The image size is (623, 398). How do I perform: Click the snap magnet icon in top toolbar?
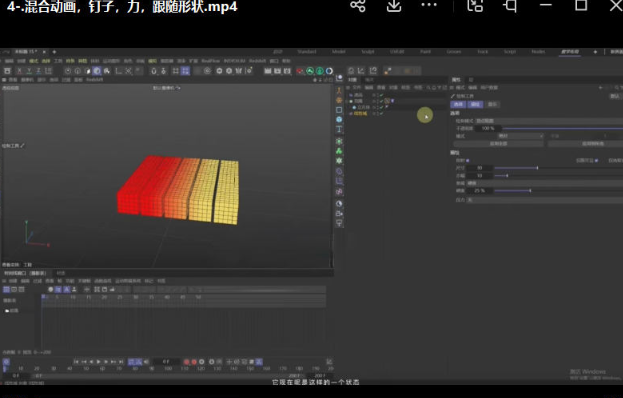[154, 71]
